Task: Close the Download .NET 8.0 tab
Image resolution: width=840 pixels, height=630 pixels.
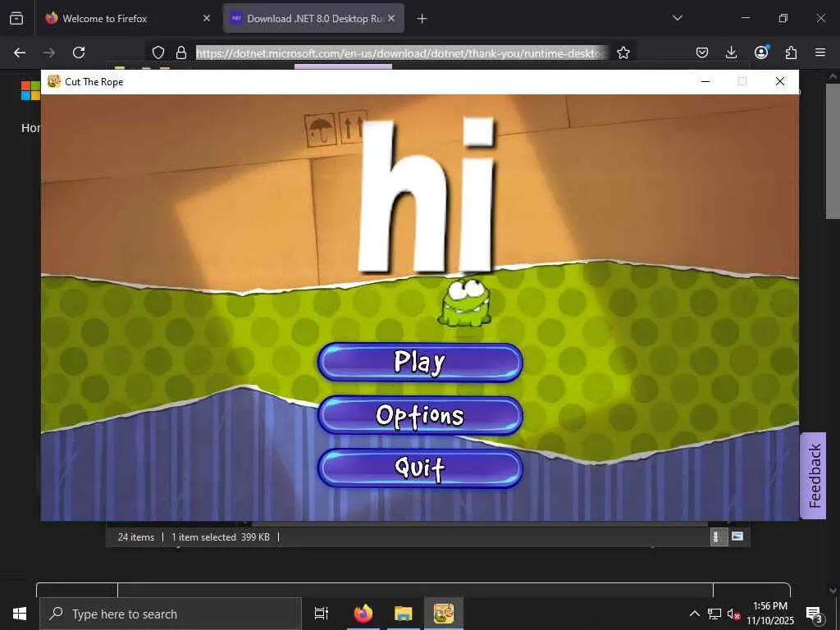Action: [391, 18]
